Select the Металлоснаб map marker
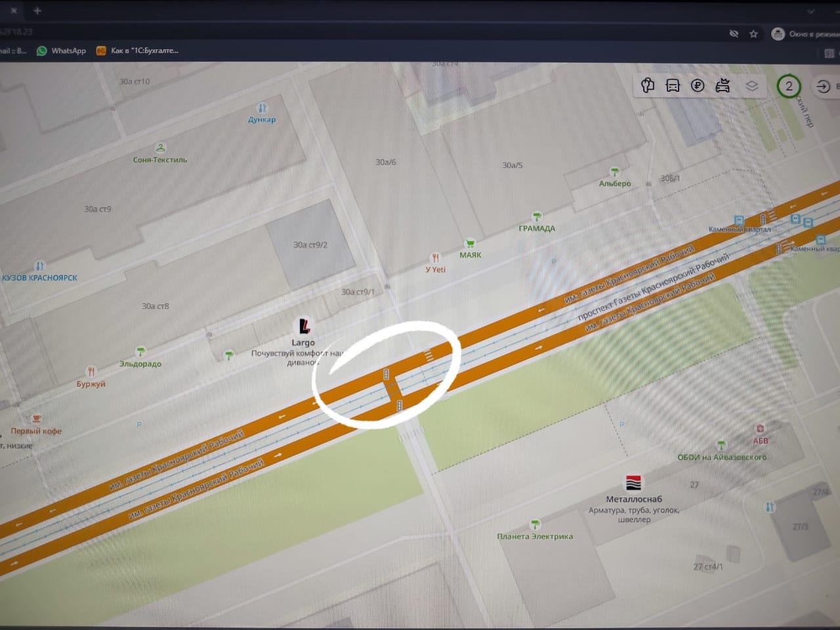Screen dimensions: 840x630 [633, 483]
